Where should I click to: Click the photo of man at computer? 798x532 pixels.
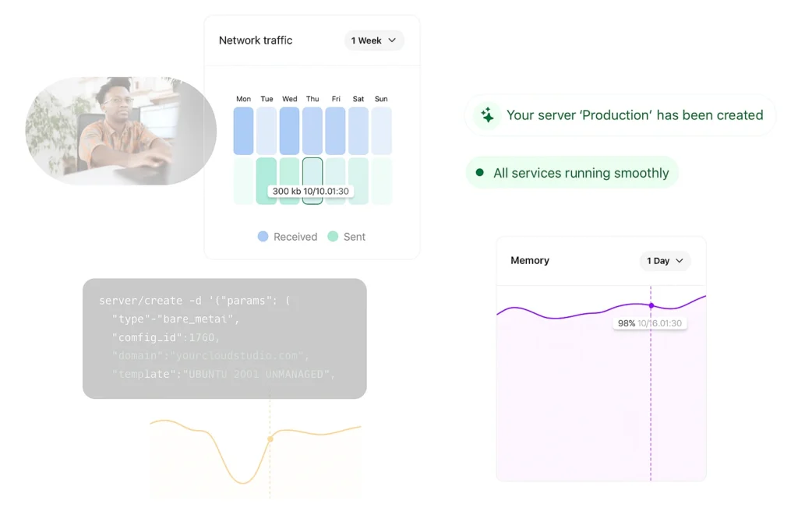pos(121,131)
